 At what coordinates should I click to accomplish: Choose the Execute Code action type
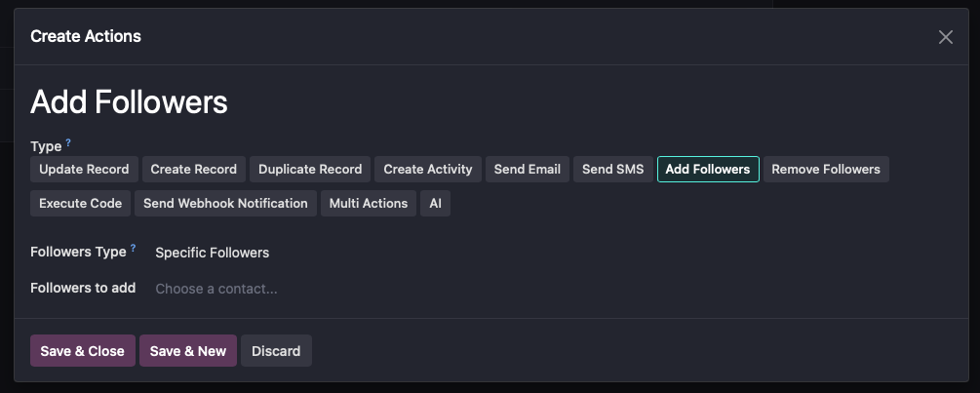coord(80,204)
